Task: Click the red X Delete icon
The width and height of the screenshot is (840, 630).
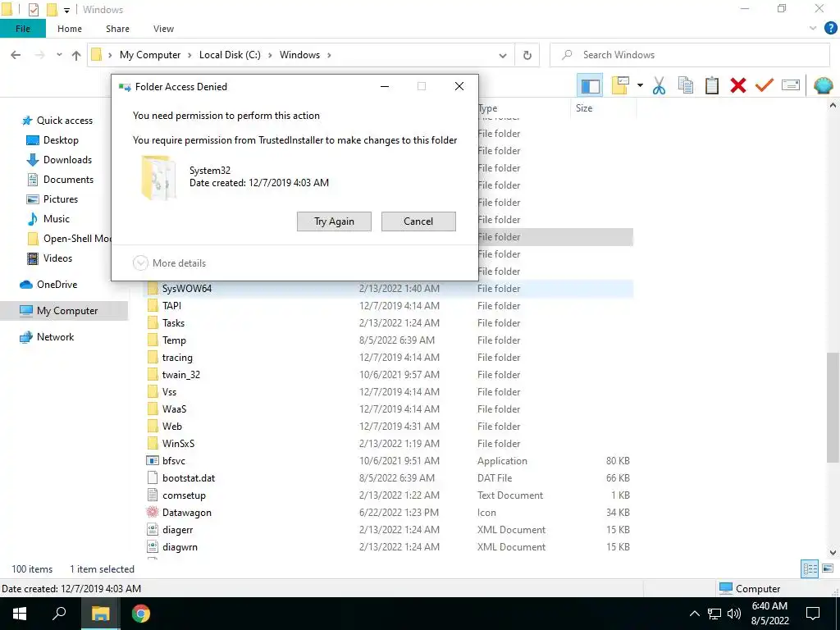Action: click(x=738, y=85)
